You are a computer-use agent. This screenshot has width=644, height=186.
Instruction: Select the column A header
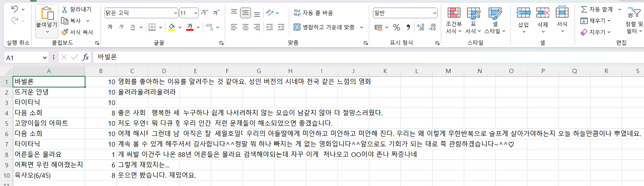(49, 71)
